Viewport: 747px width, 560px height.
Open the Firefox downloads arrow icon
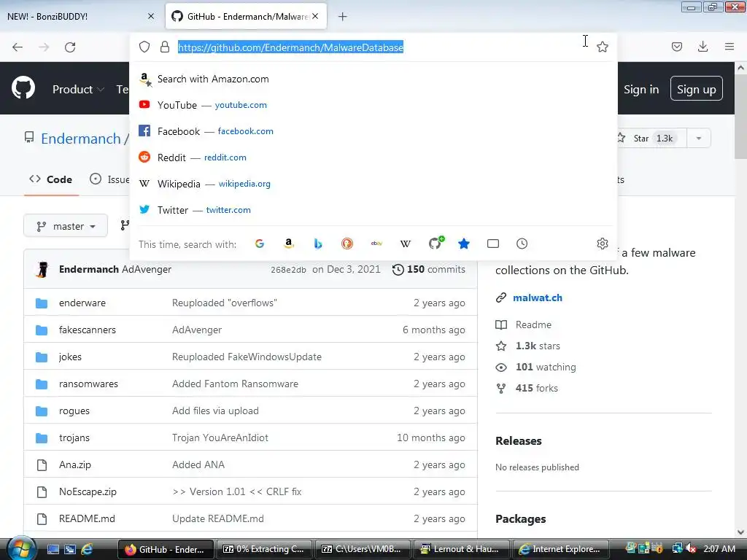[703, 47]
